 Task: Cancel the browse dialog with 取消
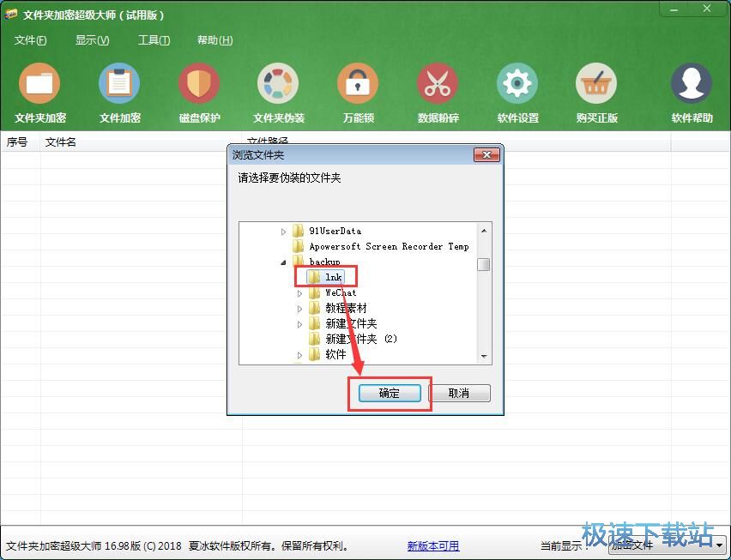tap(459, 394)
